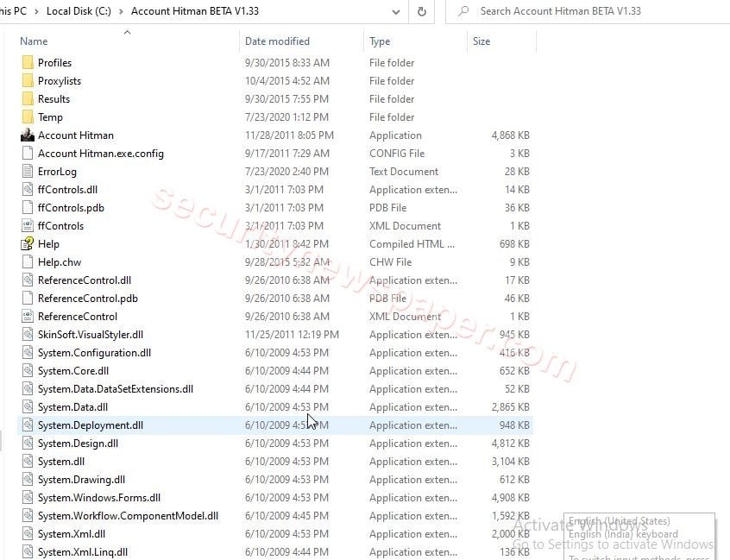
Task: Select the System.Data.DataSetExtensions.dll file icon
Action: click(x=28, y=389)
